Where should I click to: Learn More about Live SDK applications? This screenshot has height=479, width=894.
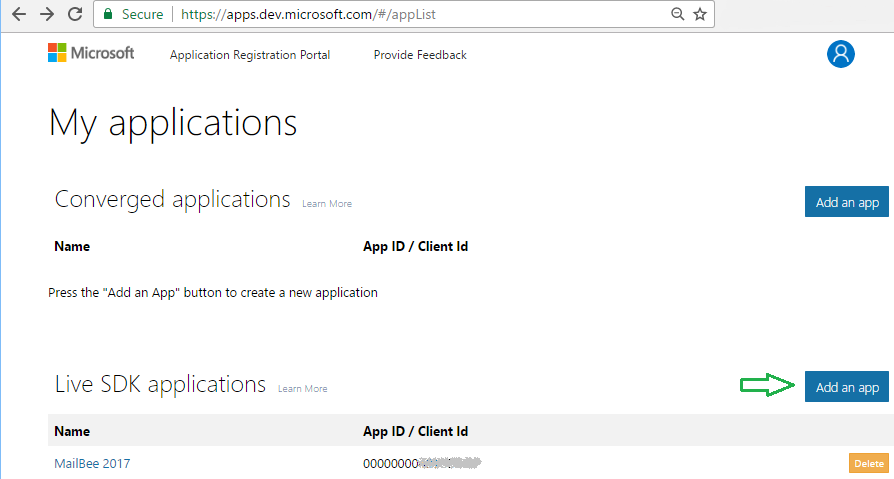[302, 388]
